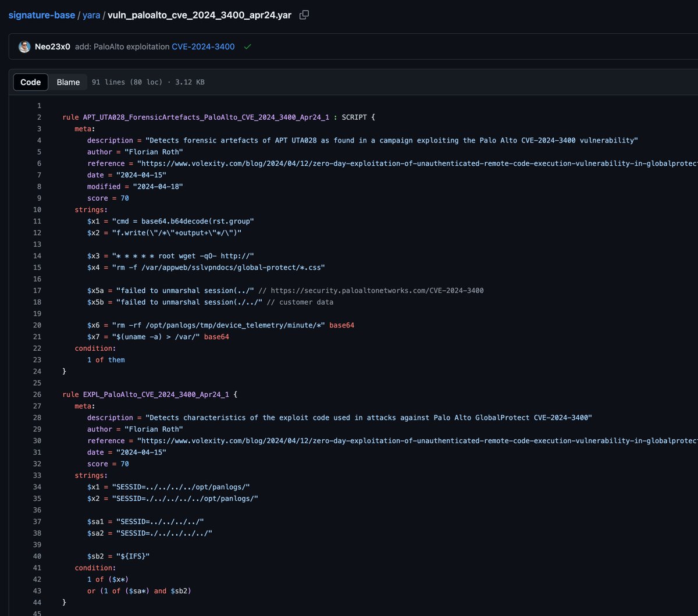Open the signature-base repository breadcrumb
The image size is (698, 616).
[x=42, y=15]
